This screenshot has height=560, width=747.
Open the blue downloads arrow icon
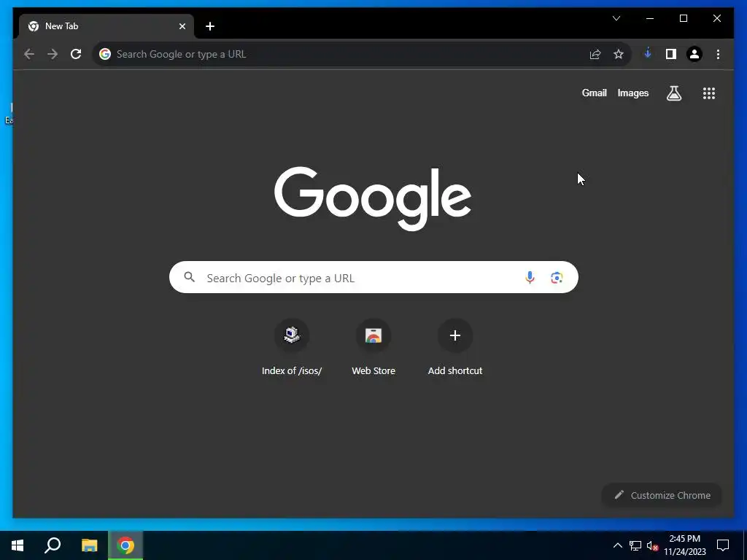click(648, 53)
